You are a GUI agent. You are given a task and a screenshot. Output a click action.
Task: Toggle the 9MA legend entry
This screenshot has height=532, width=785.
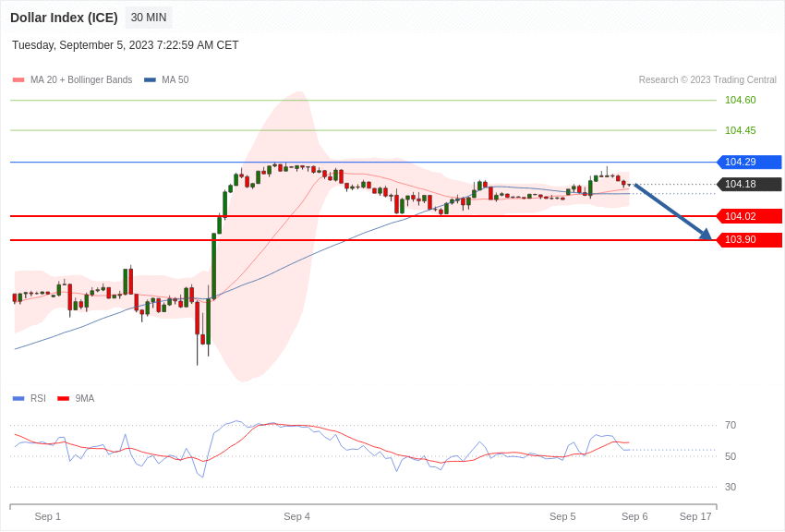pos(76,398)
